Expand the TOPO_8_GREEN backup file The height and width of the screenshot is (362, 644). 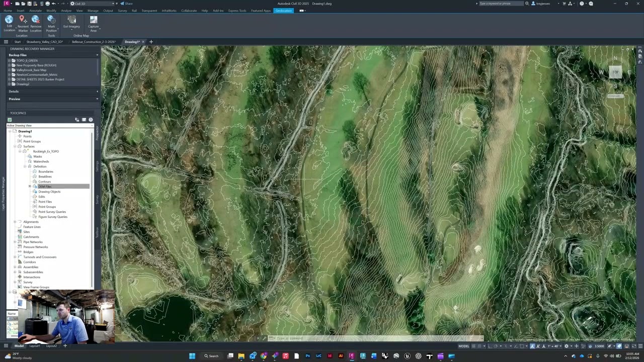(x=9, y=60)
